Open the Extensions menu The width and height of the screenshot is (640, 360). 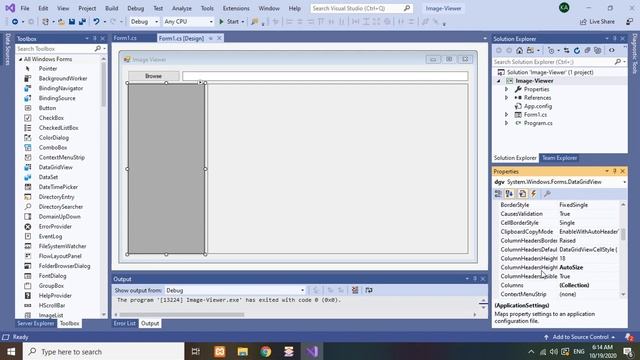click(x=236, y=8)
